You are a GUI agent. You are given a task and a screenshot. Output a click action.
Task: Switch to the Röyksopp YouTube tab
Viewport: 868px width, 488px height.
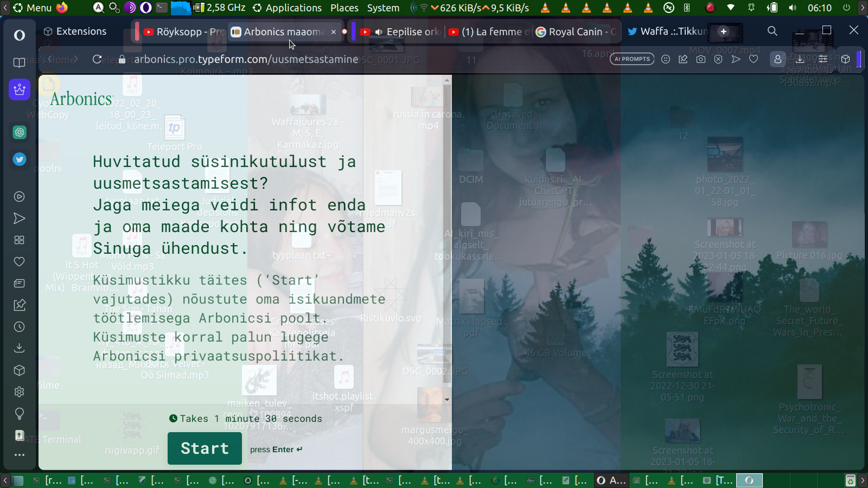tap(183, 32)
